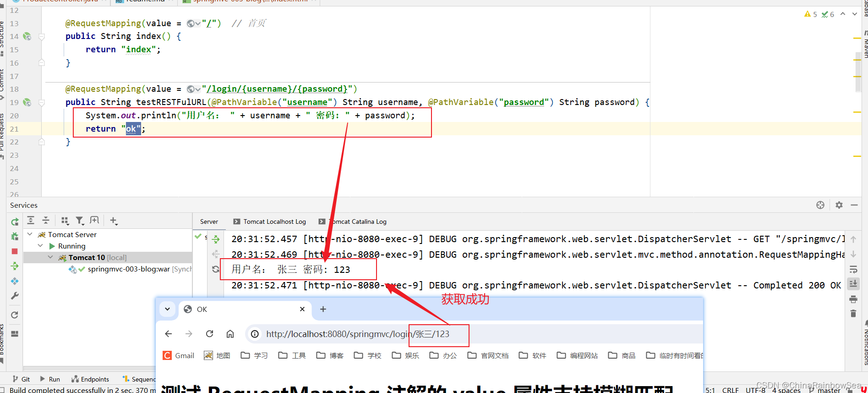The width and height of the screenshot is (868, 393).
Task: Rerun the Tomcat server in Services
Action: point(15,222)
